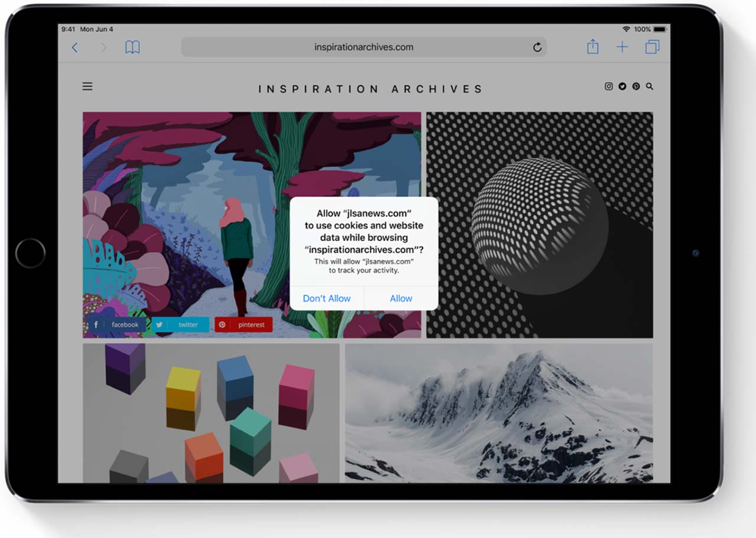Open the hamburger navigation menu

pos(87,86)
